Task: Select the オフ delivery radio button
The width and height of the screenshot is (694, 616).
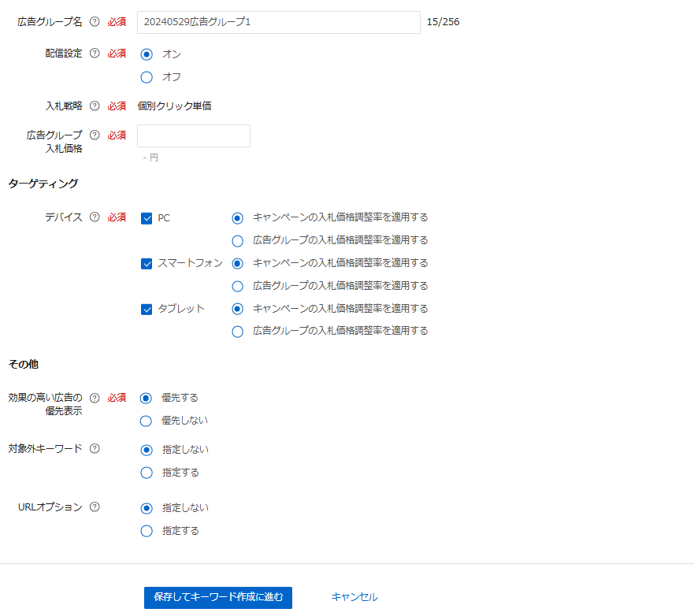Action: (147, 77)
